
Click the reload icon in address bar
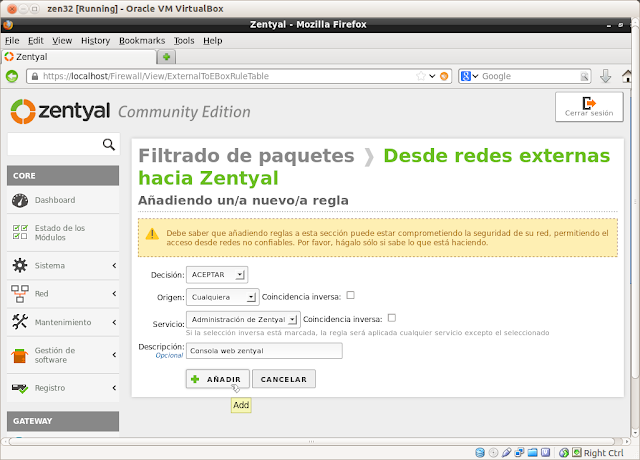pyautogui.click(x=444, y=76)
